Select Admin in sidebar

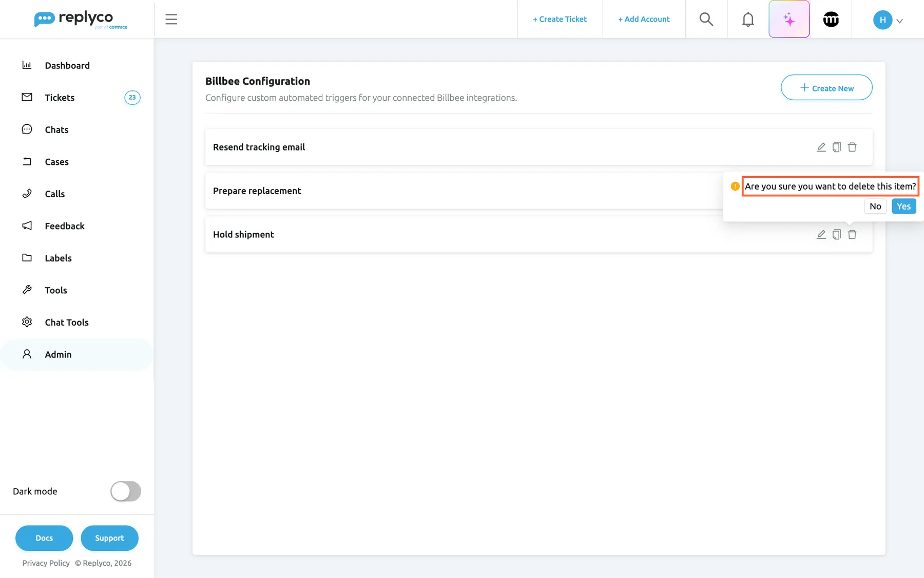77,355
